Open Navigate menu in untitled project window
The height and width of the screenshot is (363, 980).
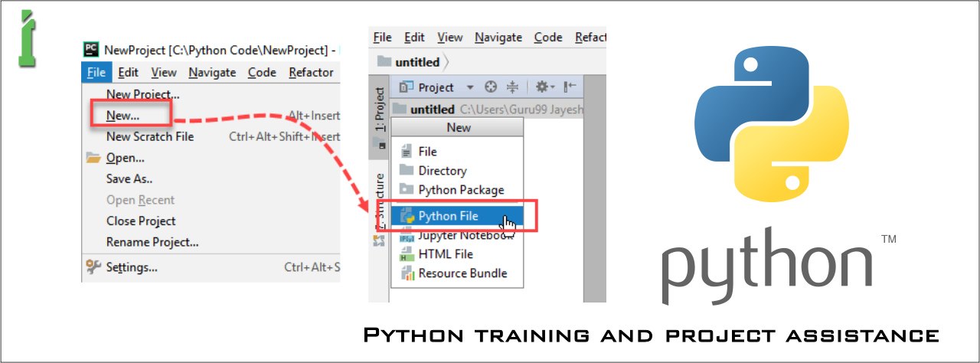498,37
